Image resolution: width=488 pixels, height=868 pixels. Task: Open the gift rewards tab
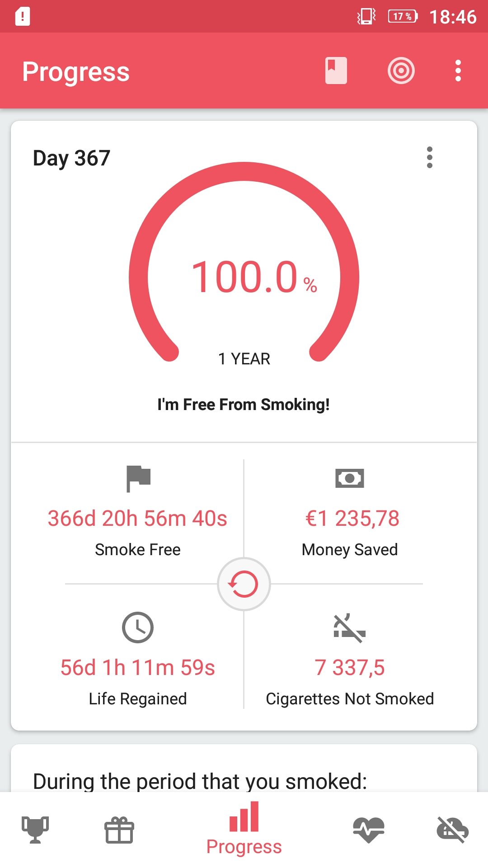click(119, 830)
